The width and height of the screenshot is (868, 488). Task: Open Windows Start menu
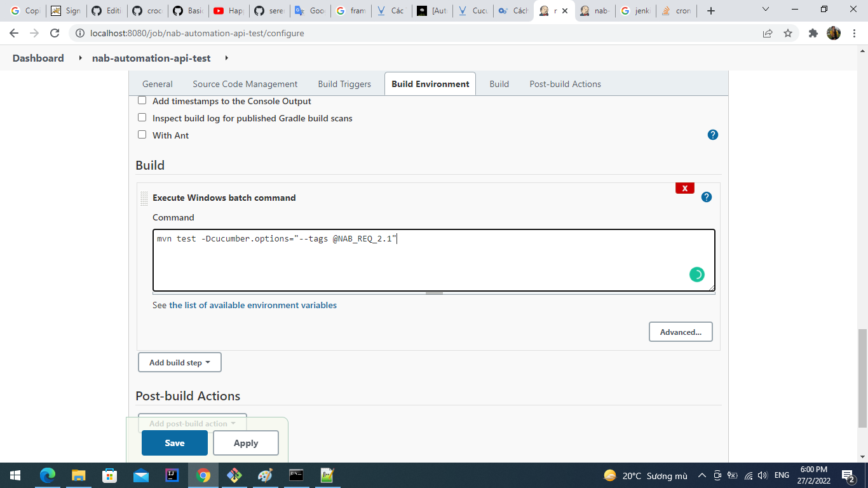click(15, 475)
